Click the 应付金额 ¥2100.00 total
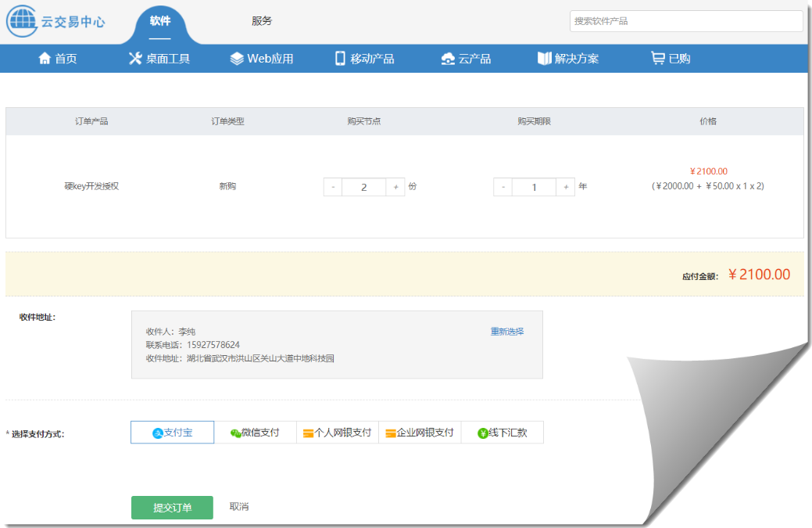 [759, 275]
